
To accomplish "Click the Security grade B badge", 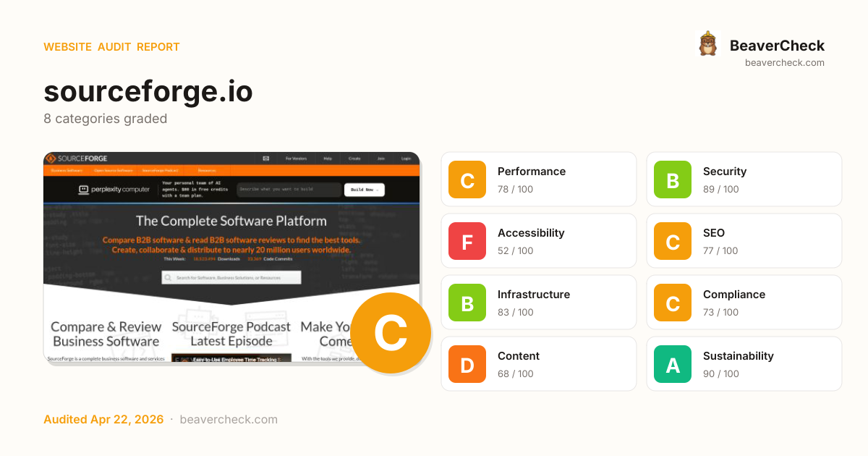I will [x=673, y=180].
